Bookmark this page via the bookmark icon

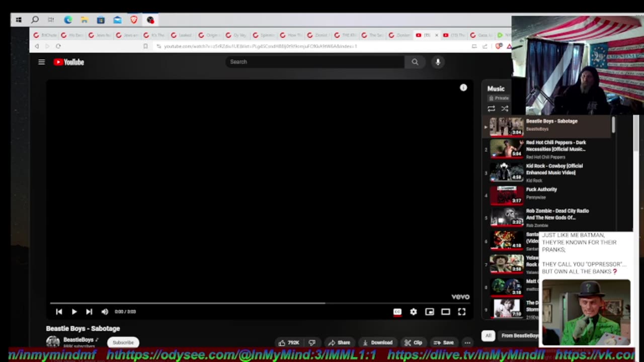[145, 46]
